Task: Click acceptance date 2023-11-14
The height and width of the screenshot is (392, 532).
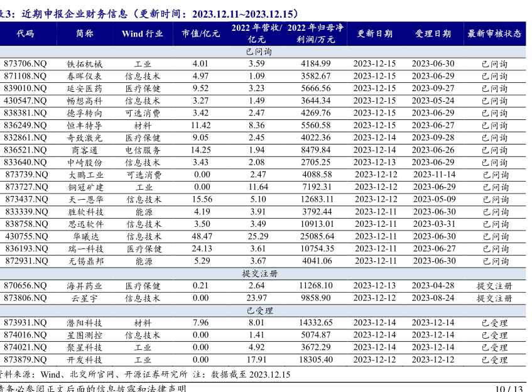Action: coord(435,175)
